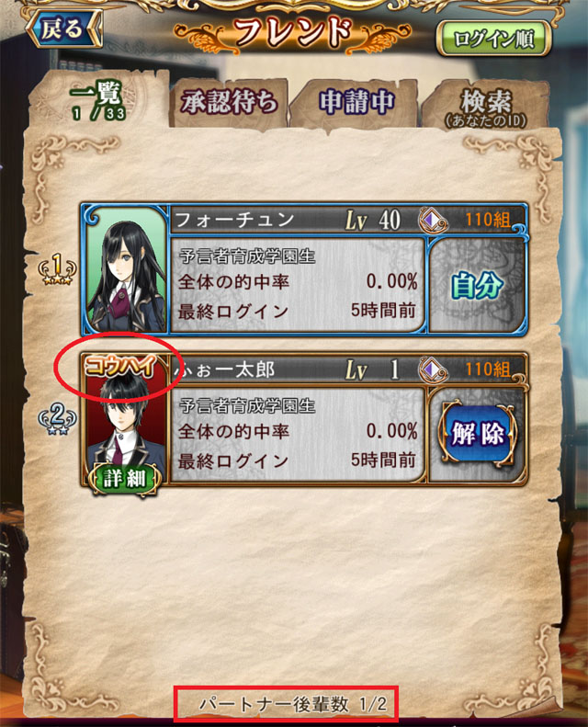Select the 一覧 list tab
Image resolution: width=588 pixels, height=727 pixels.
tap(98, 100)
